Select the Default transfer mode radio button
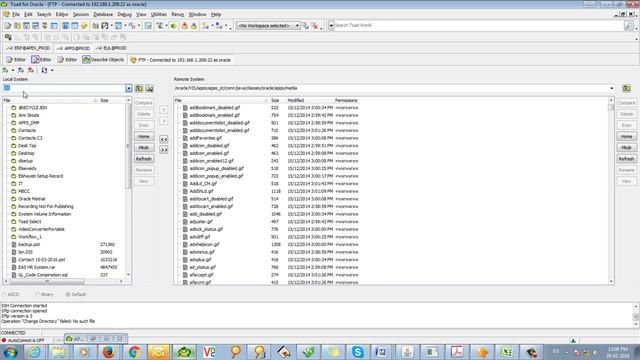This screenshot has width=640, height=360. 68,294
